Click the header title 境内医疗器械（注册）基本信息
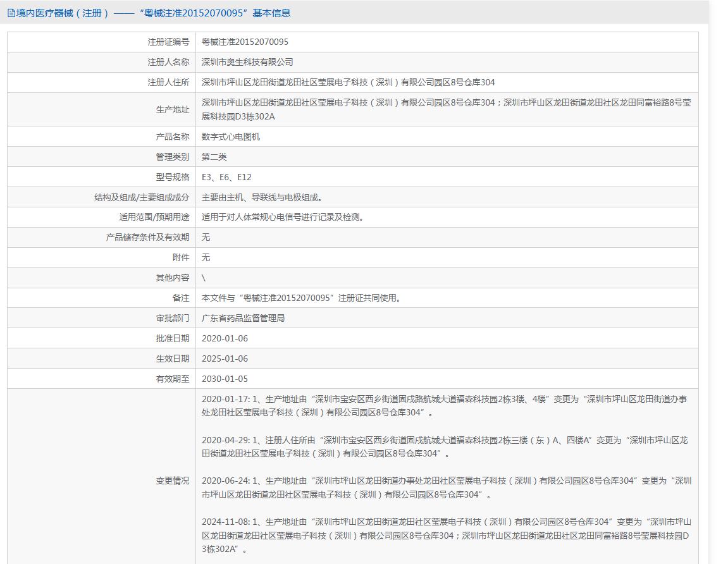The width and height of the screenshot is (728, 564). tap(153, 13)
